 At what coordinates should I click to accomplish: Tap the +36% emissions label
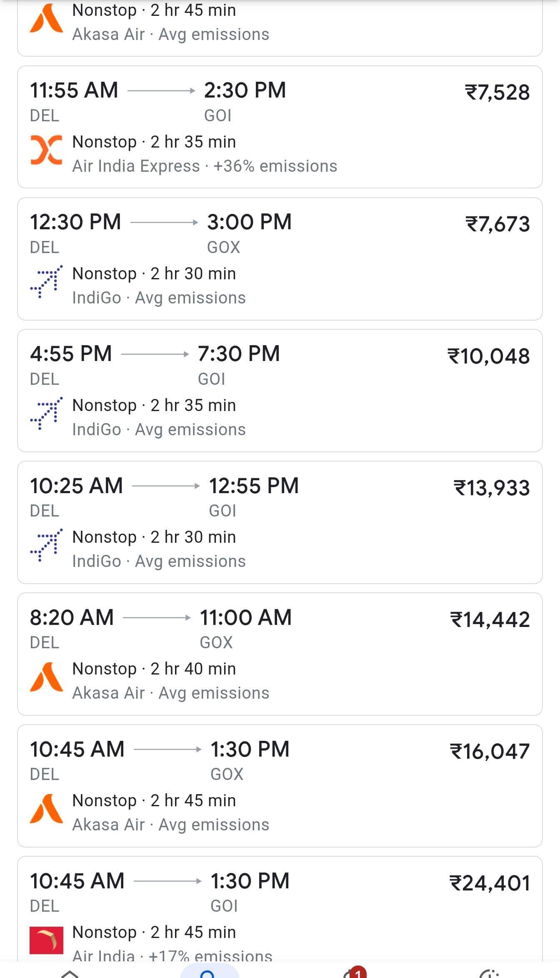[275, 166]
